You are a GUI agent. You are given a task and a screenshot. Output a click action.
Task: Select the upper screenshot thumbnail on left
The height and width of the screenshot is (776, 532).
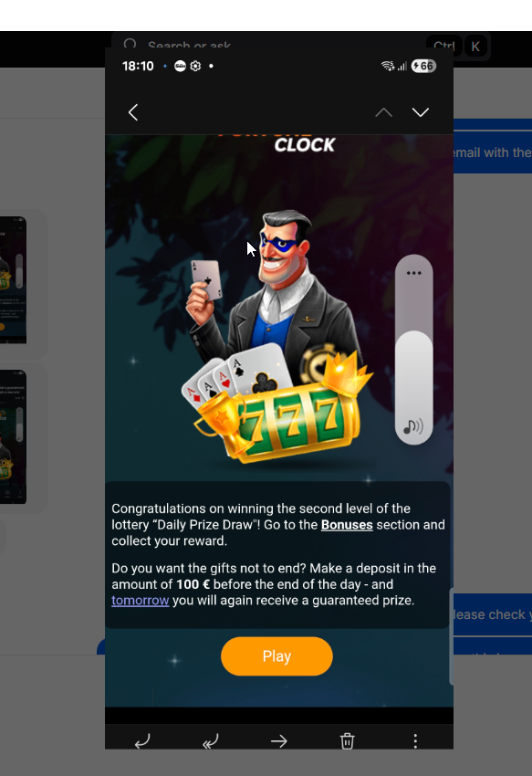(13, 280)
